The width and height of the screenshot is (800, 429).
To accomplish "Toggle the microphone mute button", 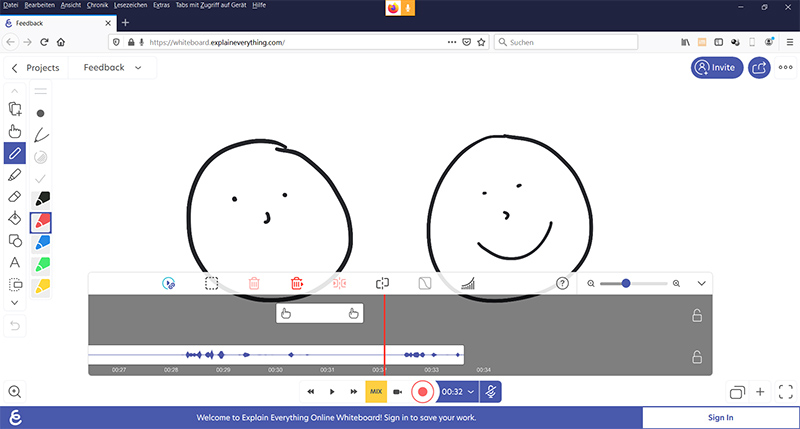I will [491, 392].
